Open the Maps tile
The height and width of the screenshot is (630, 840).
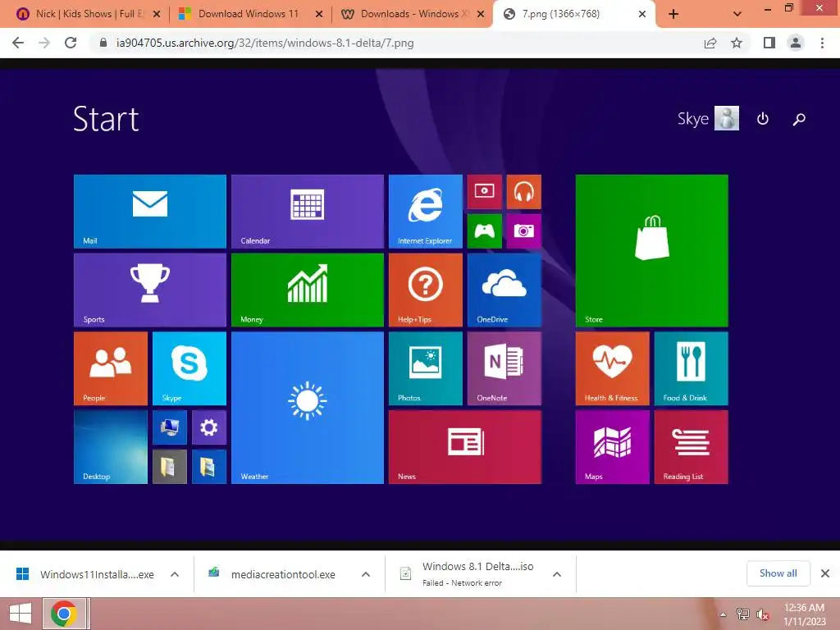coord(612,447)
